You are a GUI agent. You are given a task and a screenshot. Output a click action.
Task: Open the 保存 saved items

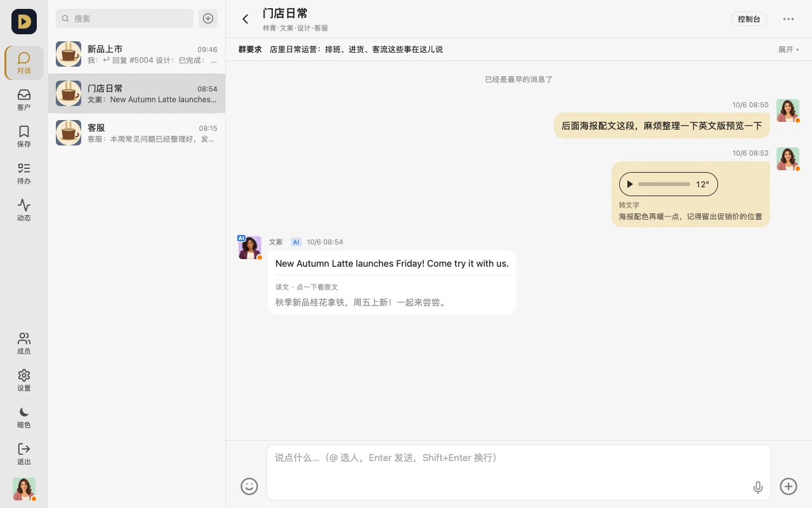tap(24, 137)
